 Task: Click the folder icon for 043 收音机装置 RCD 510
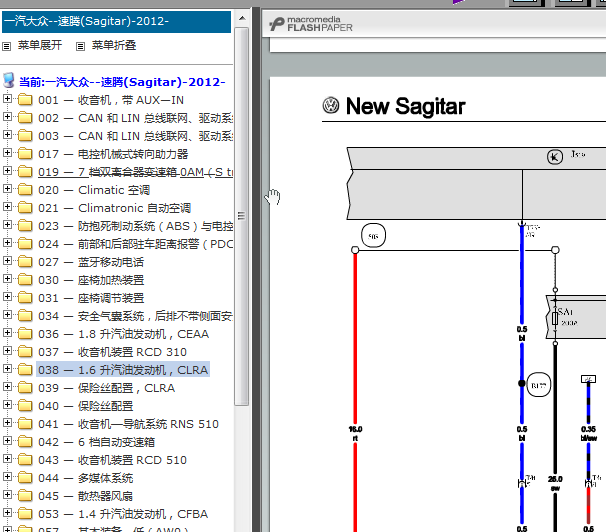pyautogui.click(x=25, y=459)
